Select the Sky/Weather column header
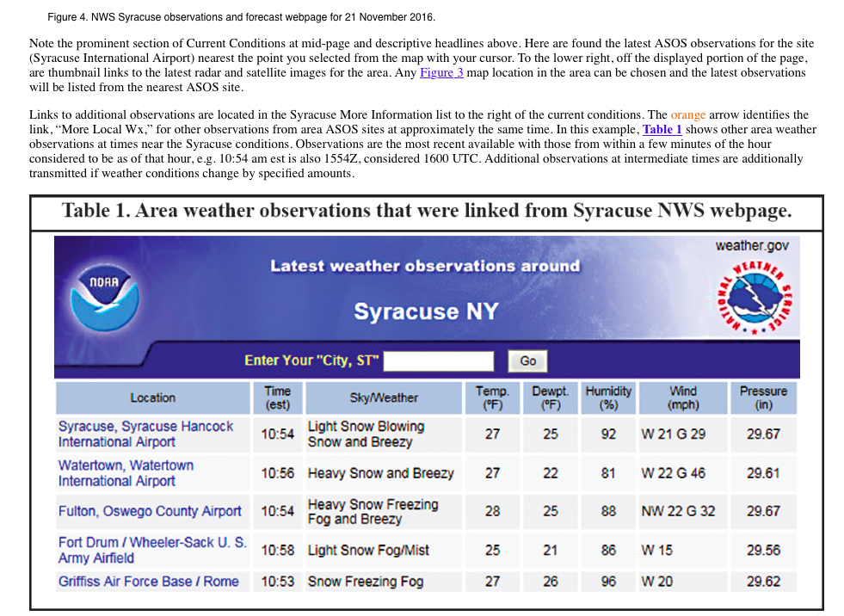844x616 pixels. click(382, 397)
